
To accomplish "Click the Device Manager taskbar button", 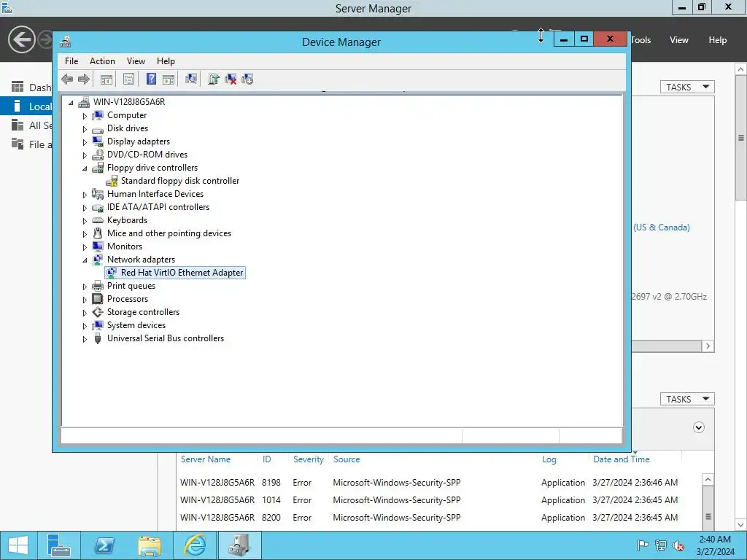I will click(239, 545).
